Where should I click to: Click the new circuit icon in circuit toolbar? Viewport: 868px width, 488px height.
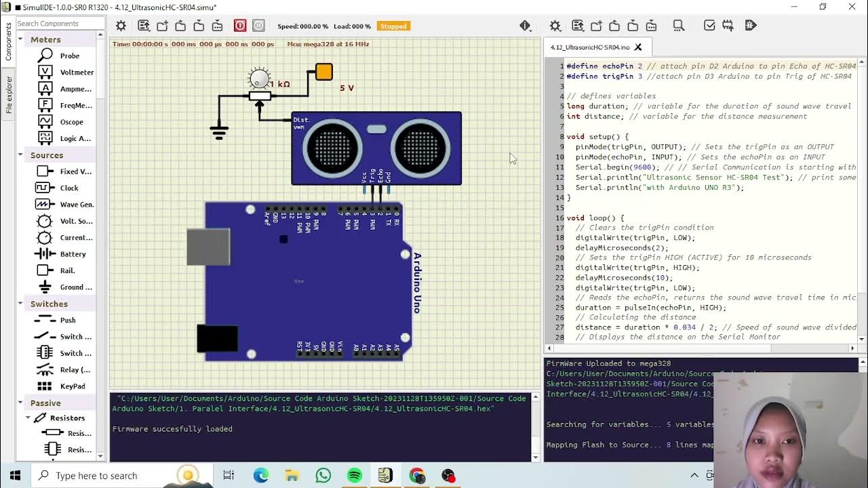(162, 26)
